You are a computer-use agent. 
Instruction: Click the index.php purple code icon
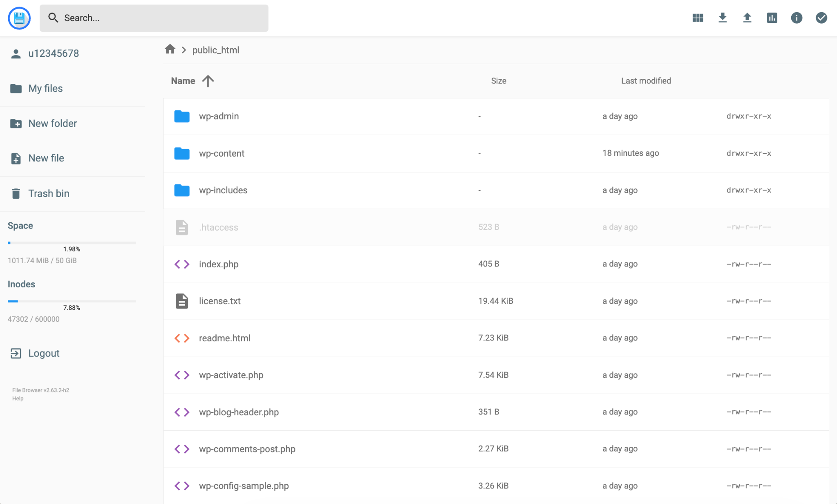click(182, 264)
